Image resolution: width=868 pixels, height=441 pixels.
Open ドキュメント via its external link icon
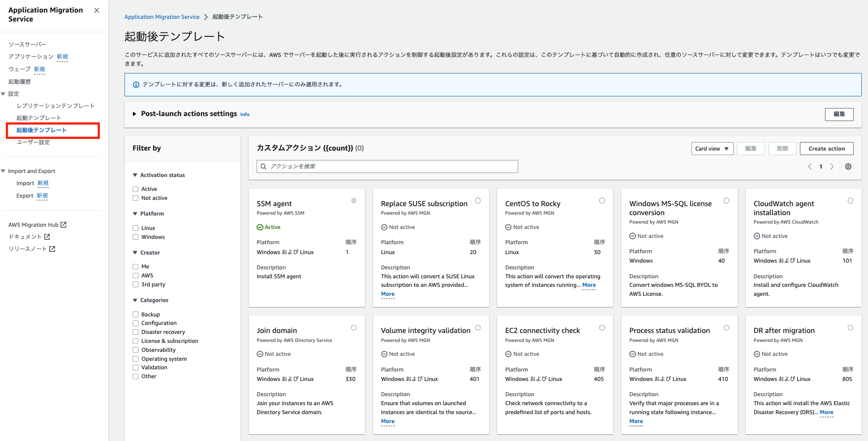pyautogui.click(x=47, y=237)
